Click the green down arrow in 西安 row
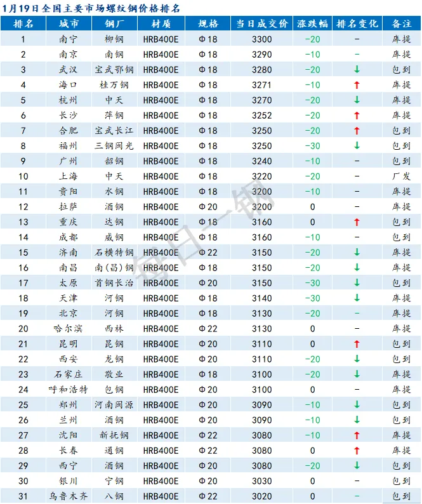The width and height of the screenshot is (422, 504). tap(357, 359)
